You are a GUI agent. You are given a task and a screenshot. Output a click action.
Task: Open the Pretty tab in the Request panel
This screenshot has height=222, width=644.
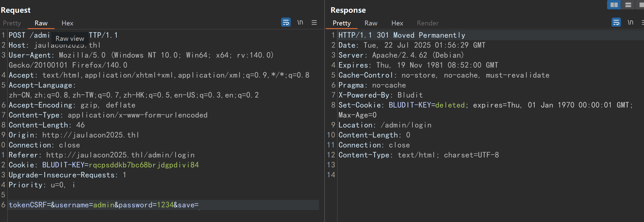12,23
